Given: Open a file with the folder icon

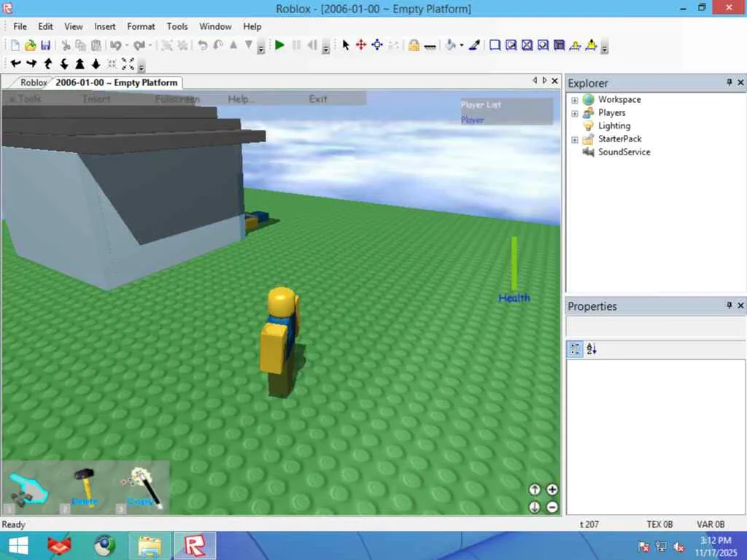Looking at the screenshot, I should tap(30, 45).
